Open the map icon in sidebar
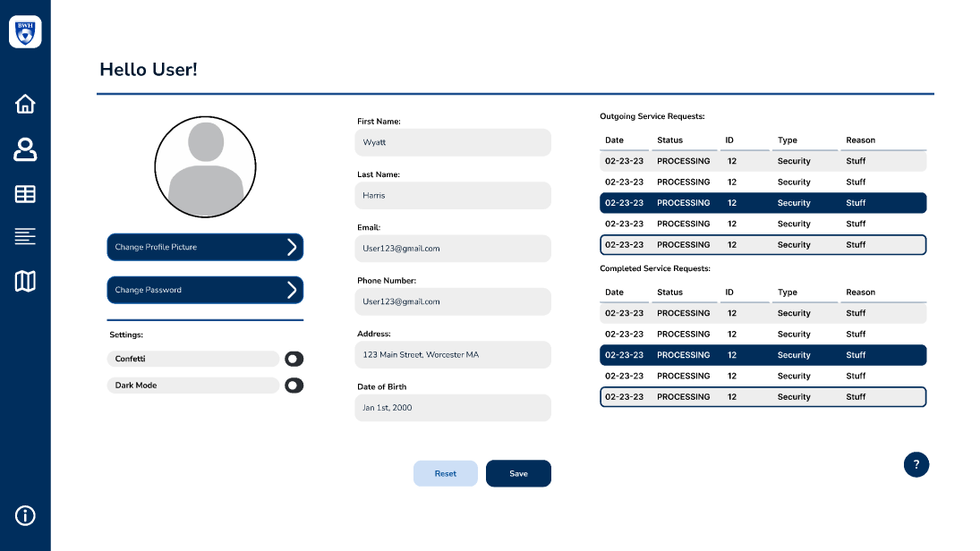 (25, 282)
